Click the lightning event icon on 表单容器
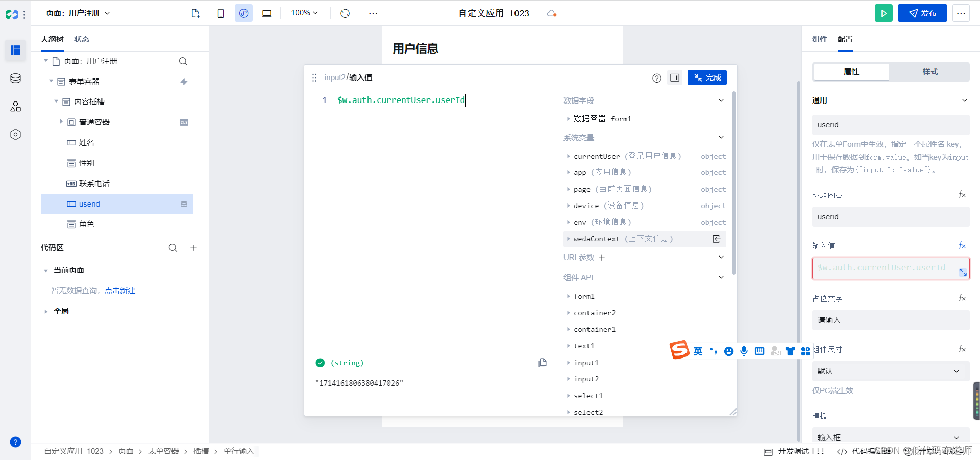This screenshot has height=460, width=980. 184,82
